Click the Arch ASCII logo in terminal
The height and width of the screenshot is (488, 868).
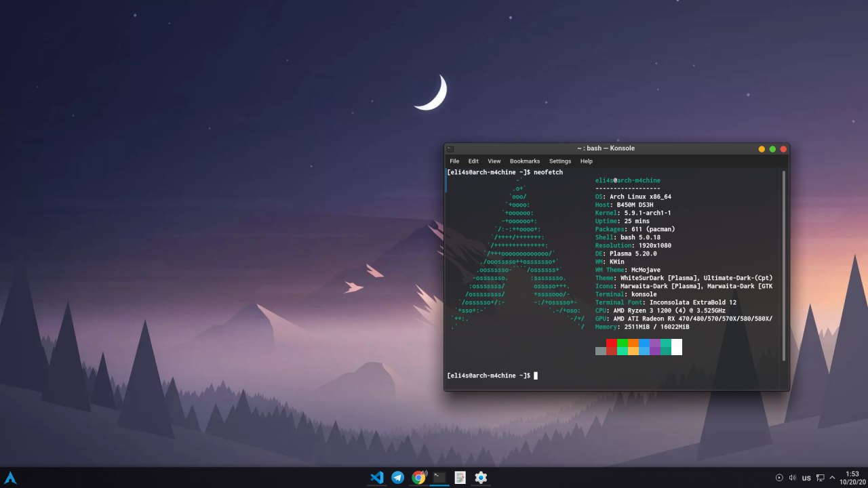[518, 253]
